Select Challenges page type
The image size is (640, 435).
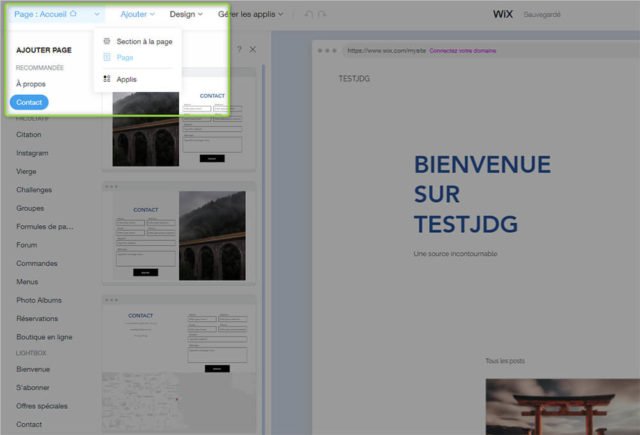34,190
